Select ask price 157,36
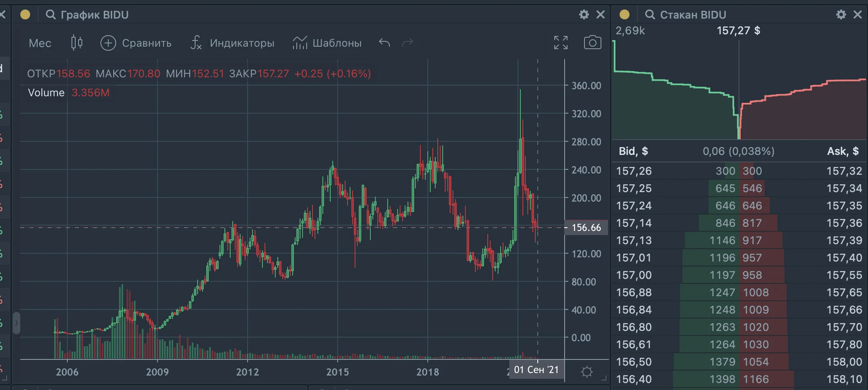The image size is (868, 390). [x=844, y=223]
